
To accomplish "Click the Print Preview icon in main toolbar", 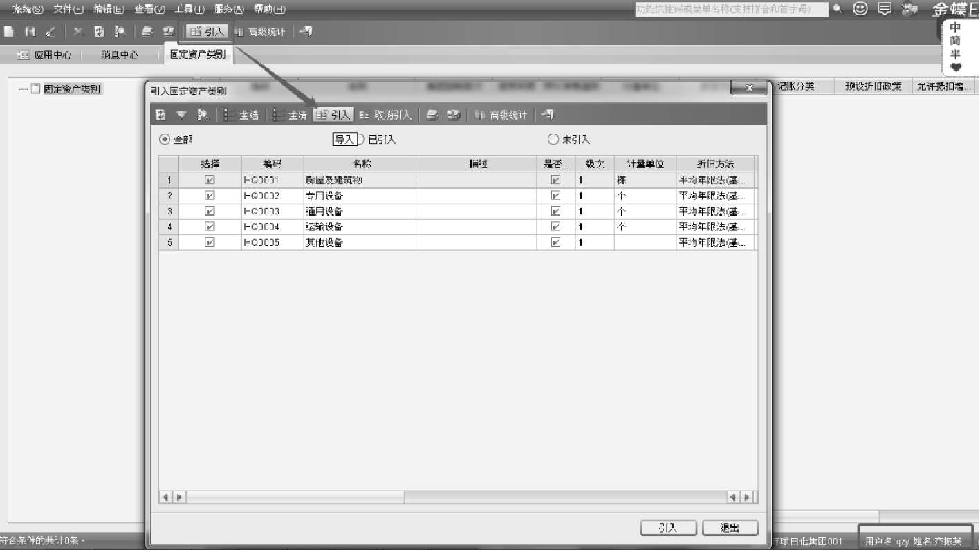I will pos(168,31).
